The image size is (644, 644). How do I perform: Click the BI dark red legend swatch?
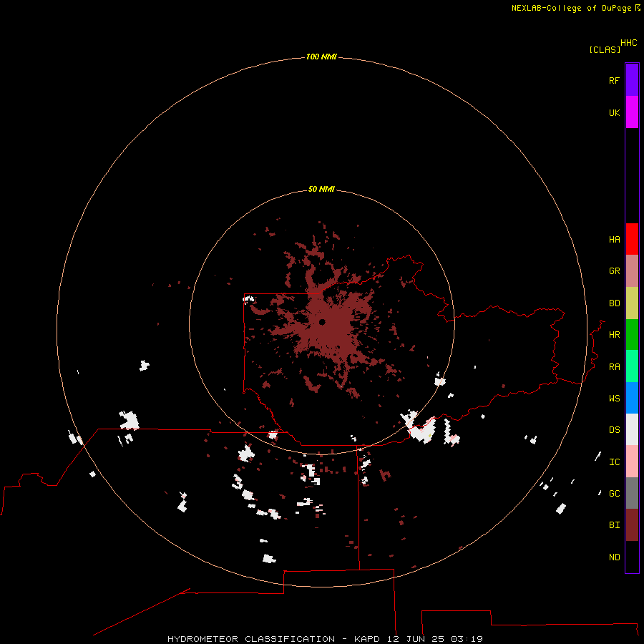(632, 525)
